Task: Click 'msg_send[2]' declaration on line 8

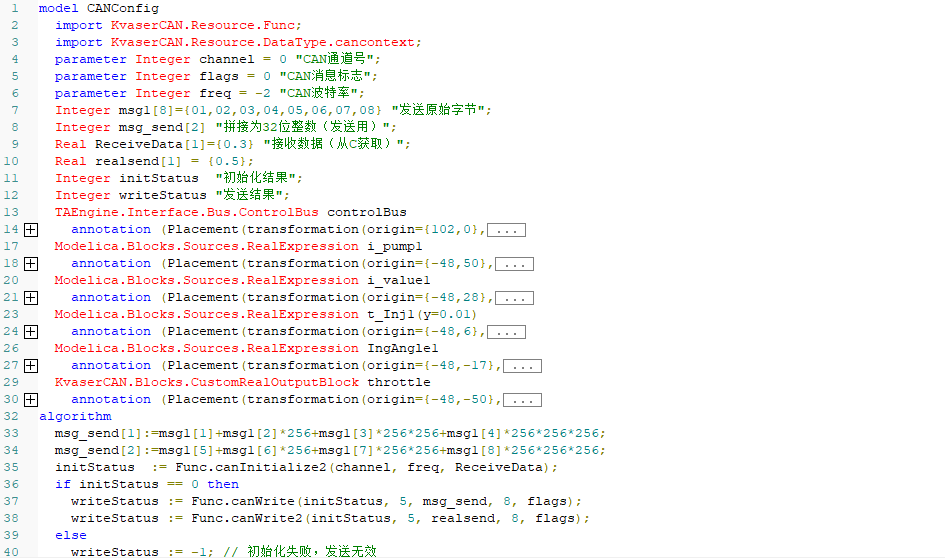Action: (162, 127)
